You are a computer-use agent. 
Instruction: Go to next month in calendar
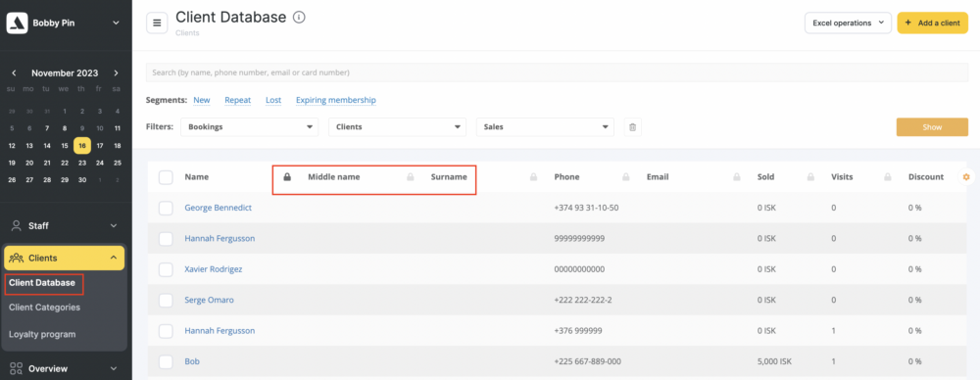(x=117, y=73)
